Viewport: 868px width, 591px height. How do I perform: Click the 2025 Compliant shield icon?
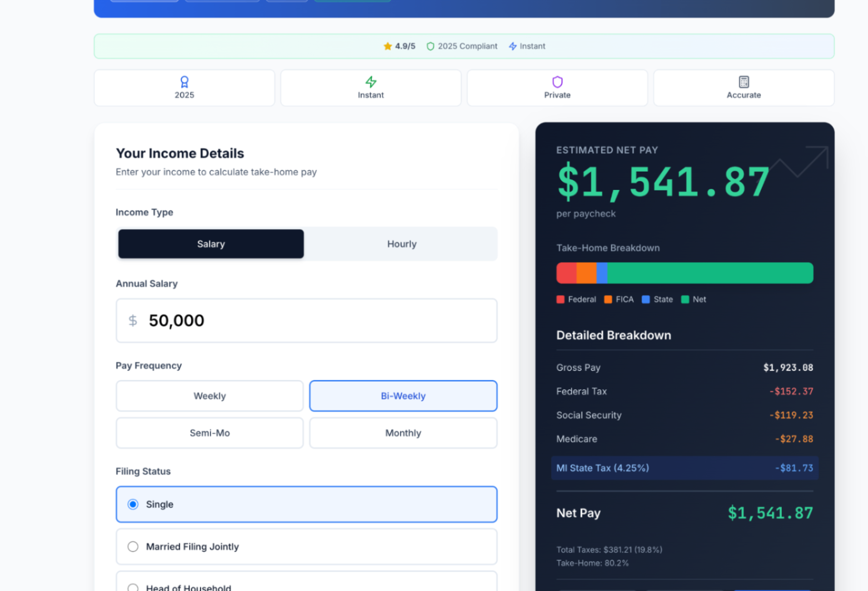tap(430, 46)
